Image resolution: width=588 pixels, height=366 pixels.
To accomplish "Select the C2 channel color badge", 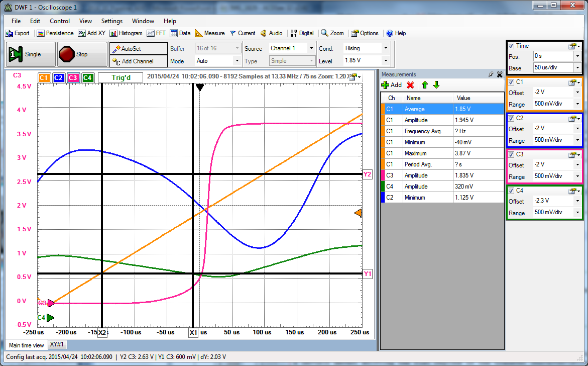I will tap(58, 77).
